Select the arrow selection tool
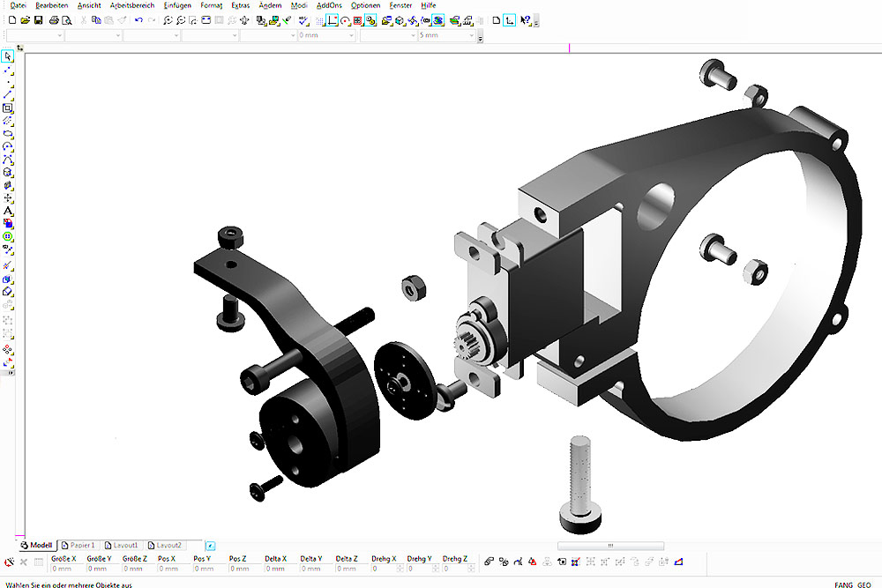 (8, 56)
